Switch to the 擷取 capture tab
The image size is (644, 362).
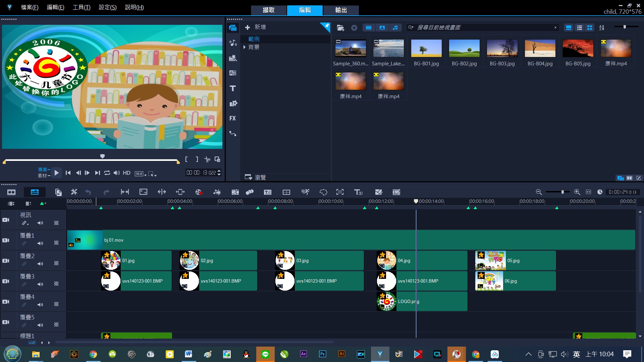coord(269,10)
